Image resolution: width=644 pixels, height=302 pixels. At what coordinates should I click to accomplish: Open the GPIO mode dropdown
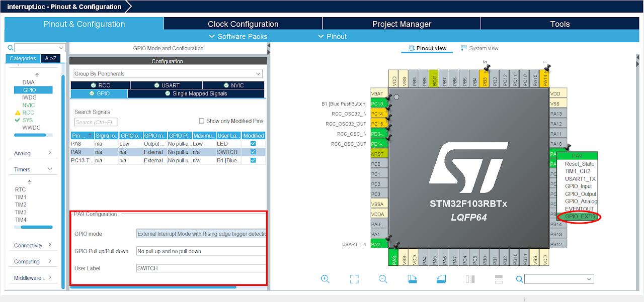(x=201, y=234)
